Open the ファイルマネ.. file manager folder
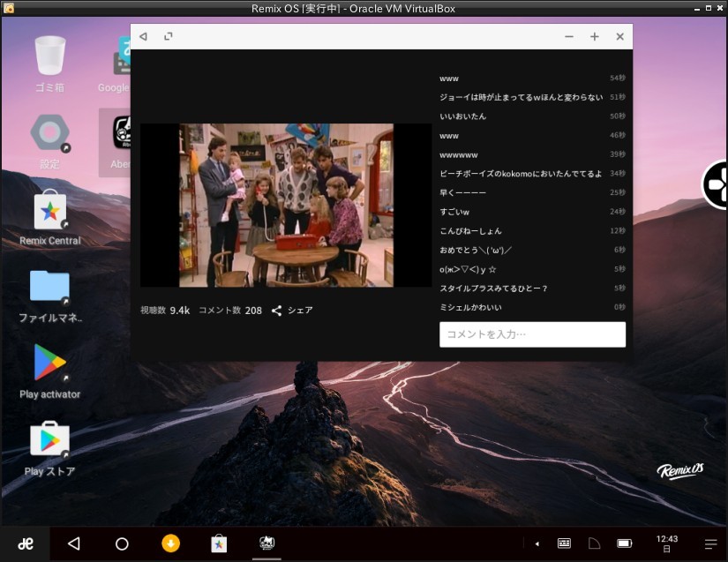This screenshot has width=728, height=562. click(49, 296)
